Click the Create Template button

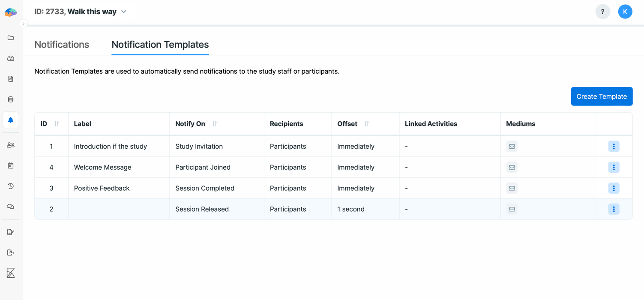coord(602,96)
